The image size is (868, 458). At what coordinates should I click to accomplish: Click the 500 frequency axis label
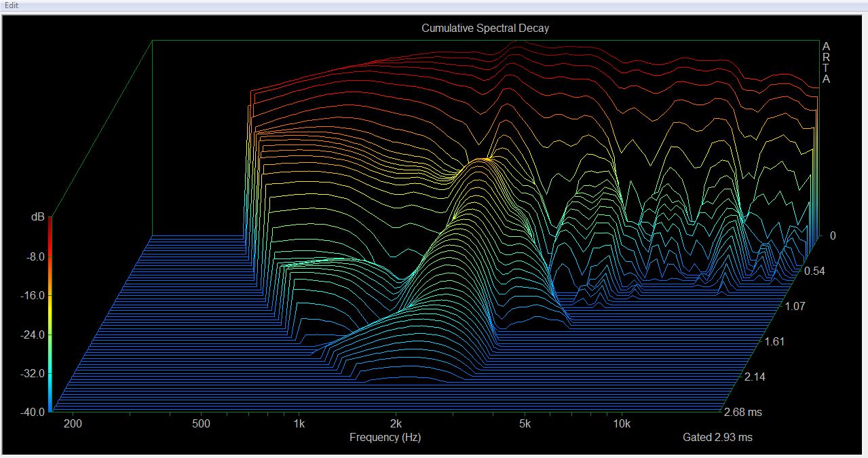201,424
